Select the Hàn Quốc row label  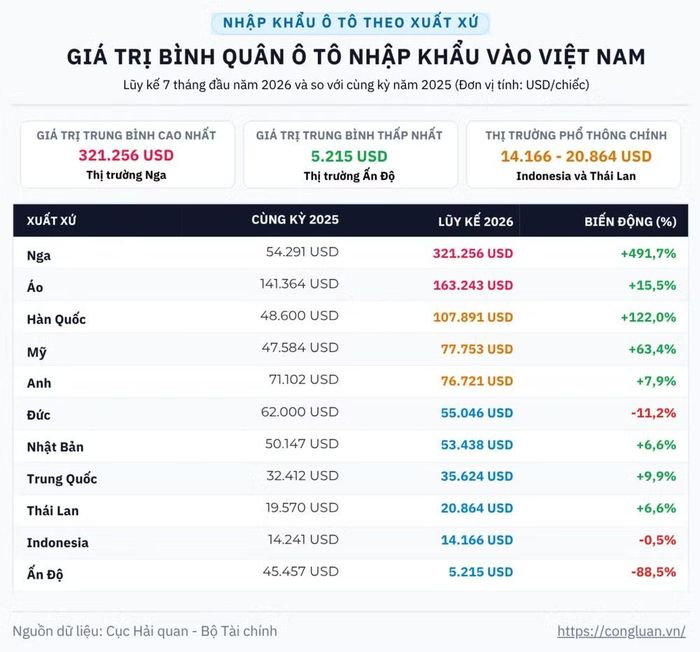point(56,319)
